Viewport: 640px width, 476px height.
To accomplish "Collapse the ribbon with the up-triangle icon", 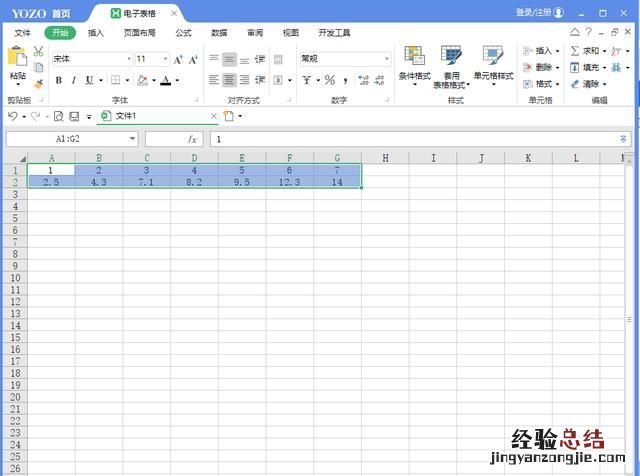I will point(575,32).
